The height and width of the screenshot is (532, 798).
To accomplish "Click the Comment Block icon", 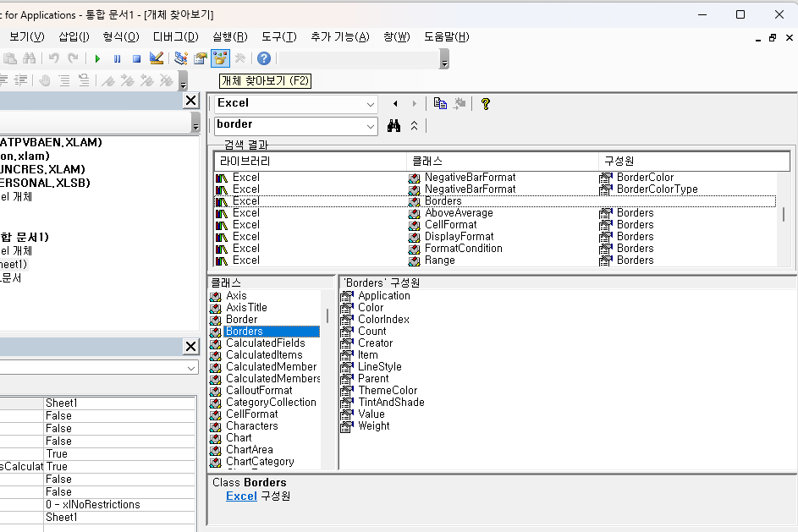I will pos(64,80).
